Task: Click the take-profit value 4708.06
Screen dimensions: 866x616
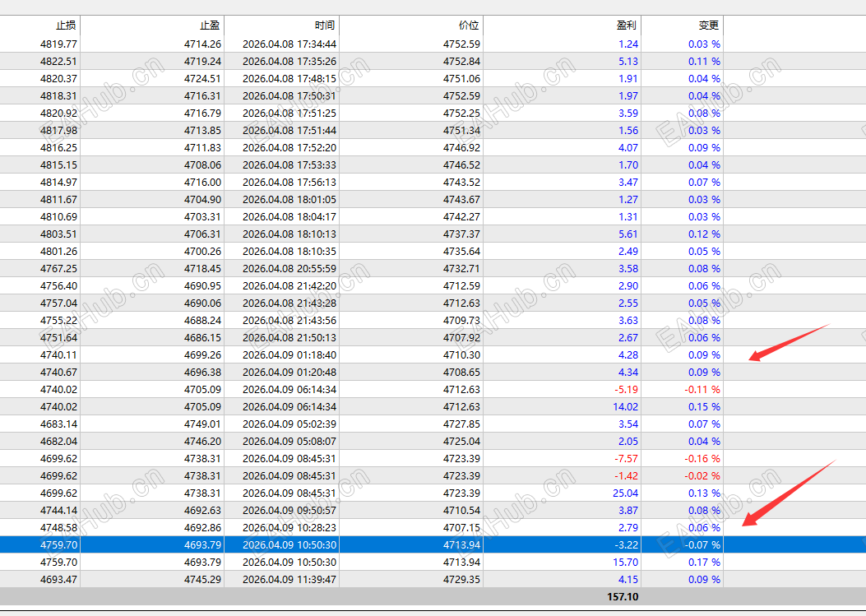Action: (x=202, y=165)
